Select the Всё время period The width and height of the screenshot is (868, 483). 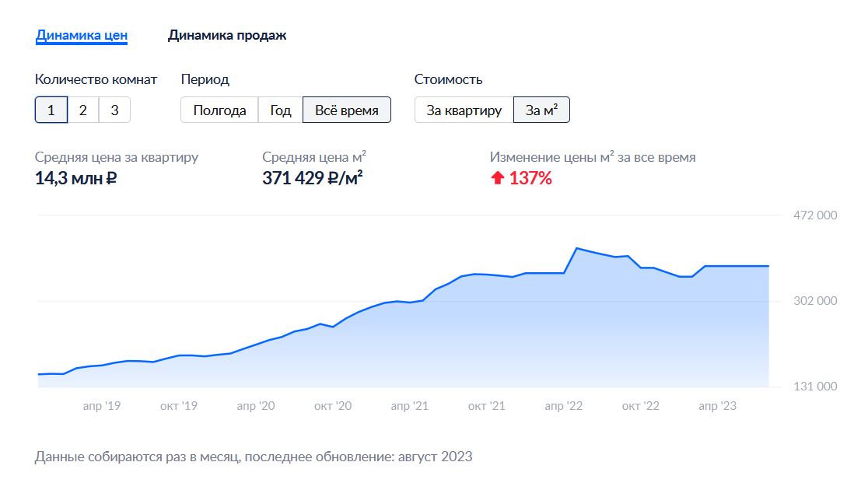coord(347,110)
